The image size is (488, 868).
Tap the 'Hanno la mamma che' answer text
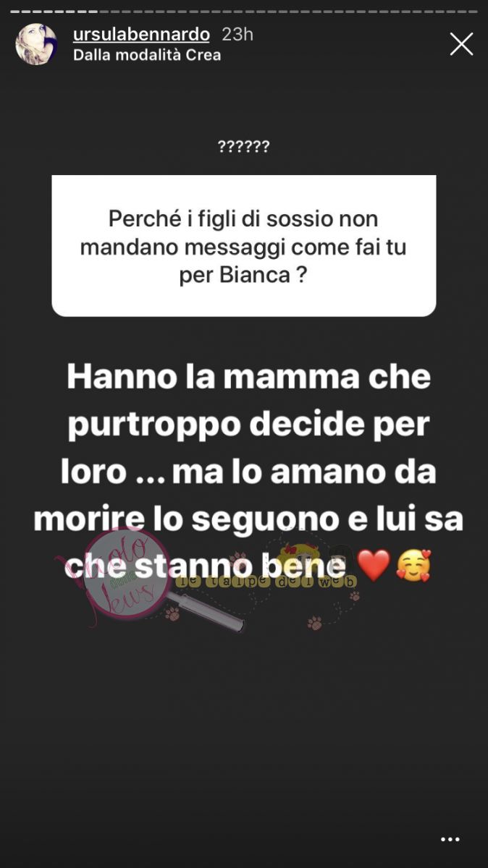click(x=248, y=377)
